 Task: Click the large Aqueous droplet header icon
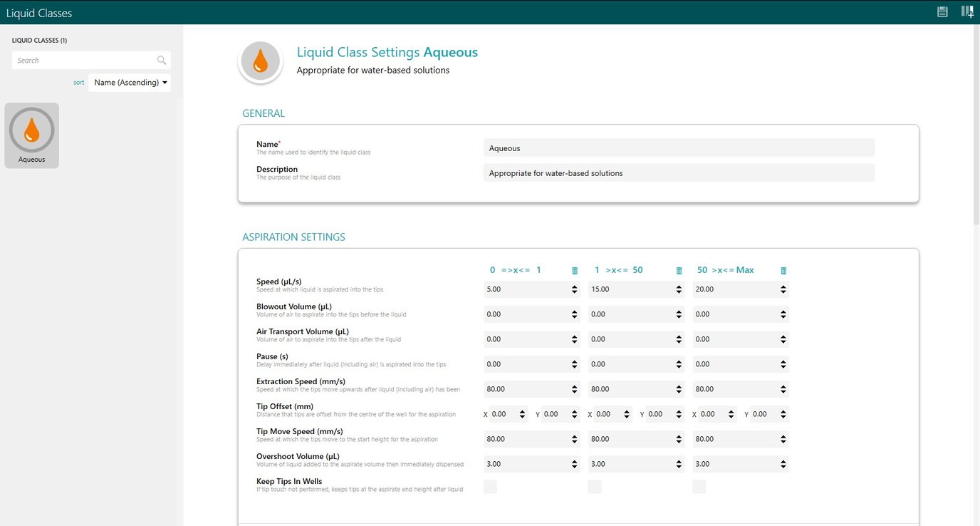pos(261,61)
